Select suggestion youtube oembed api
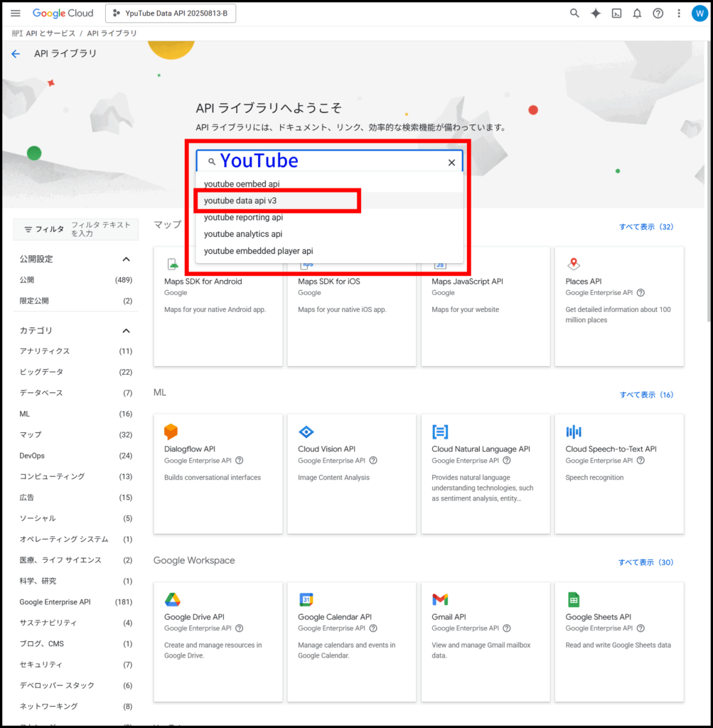This screenshot has height=728, width=713. 329,184
